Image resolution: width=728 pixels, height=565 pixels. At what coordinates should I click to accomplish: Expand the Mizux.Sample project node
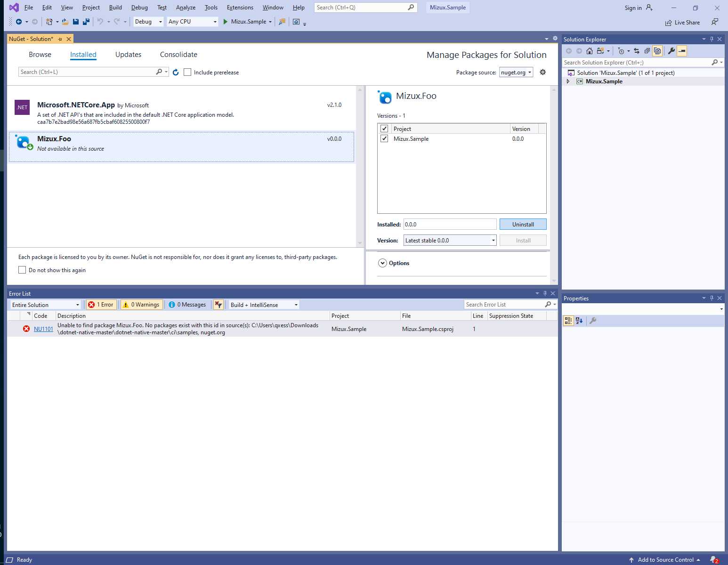click(568, 81)
